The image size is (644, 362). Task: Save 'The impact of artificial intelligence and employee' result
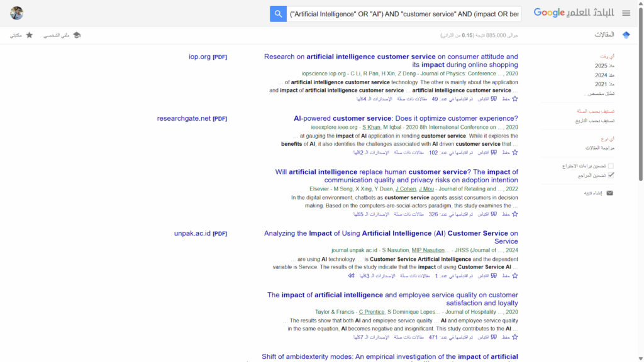pos(514,337)
